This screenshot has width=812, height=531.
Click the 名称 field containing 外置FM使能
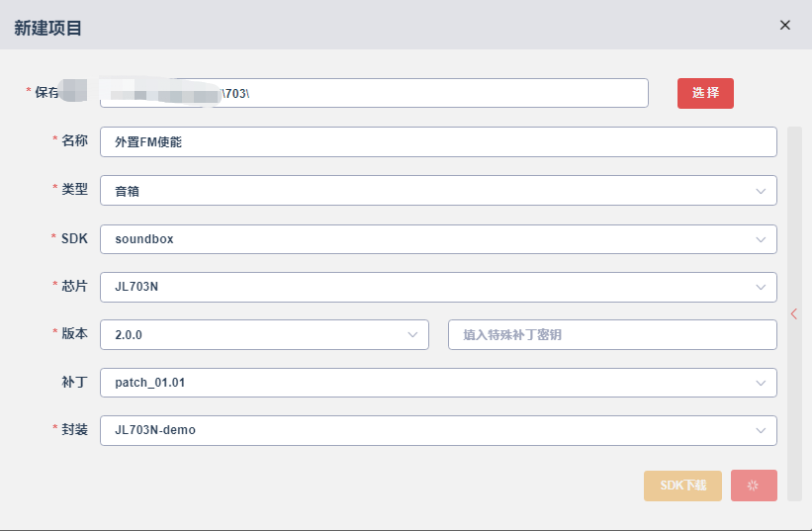click(x=438, y=141)
